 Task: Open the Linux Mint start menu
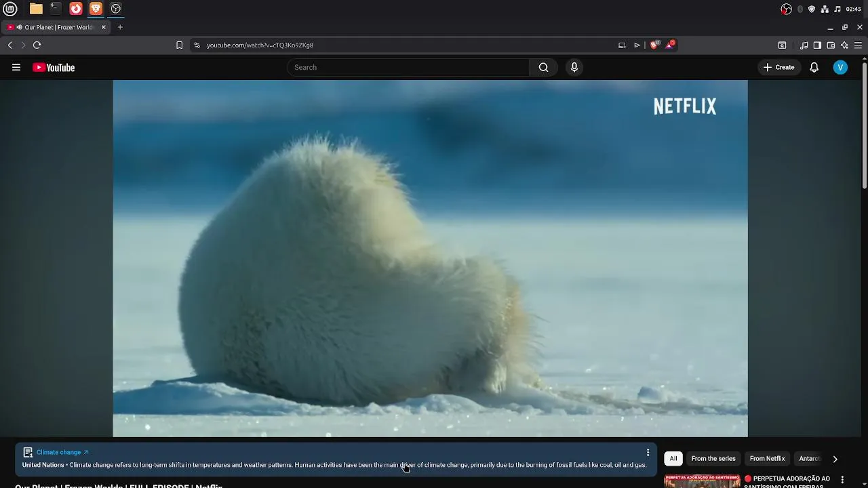(10, 9)
